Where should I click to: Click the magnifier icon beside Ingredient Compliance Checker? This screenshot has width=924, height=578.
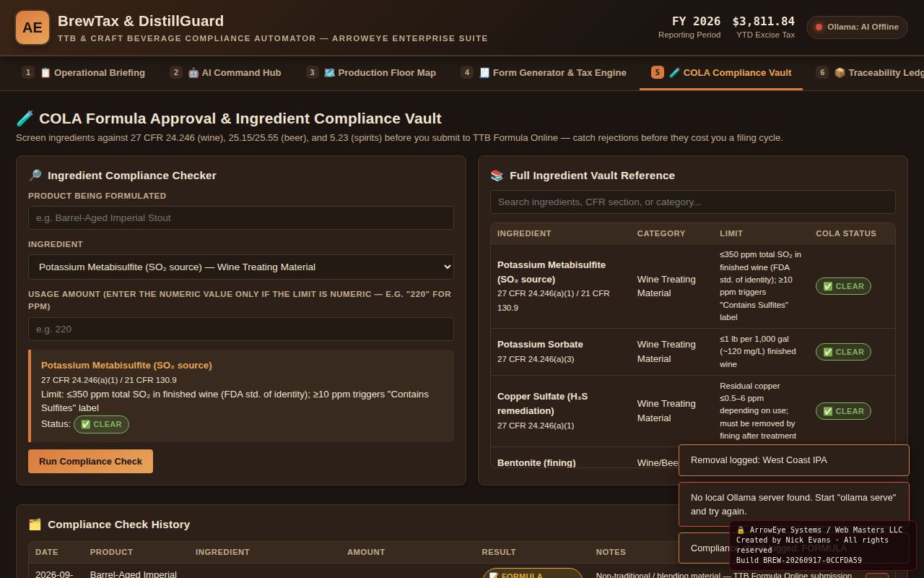35,176
